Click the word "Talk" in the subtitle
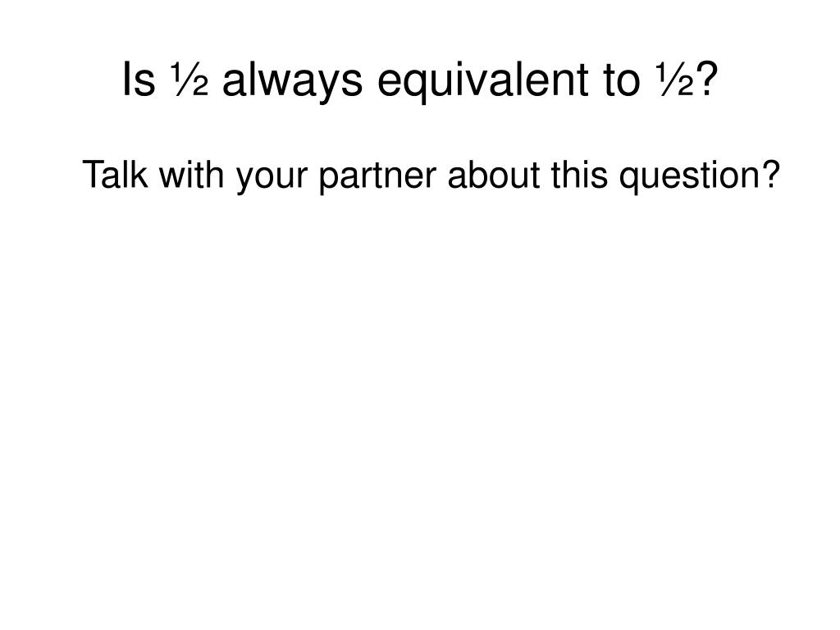This screenshot has width=840, height=630. pyautogui.click(x=115, y=175)
